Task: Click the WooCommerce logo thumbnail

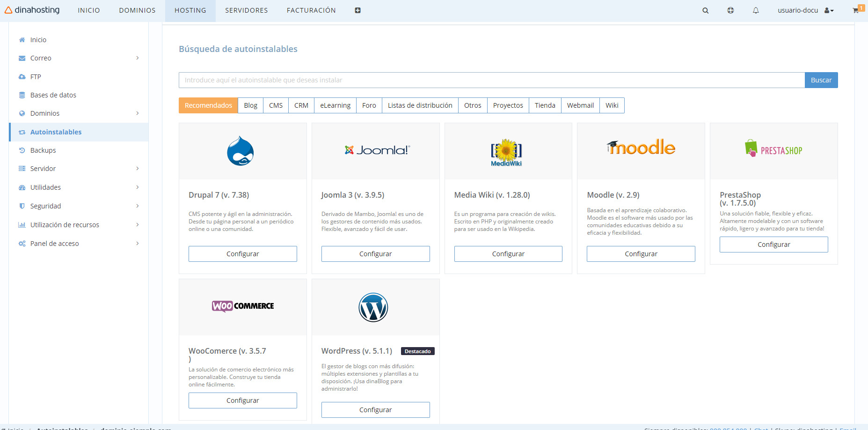Action: click(x=243, y=306)
